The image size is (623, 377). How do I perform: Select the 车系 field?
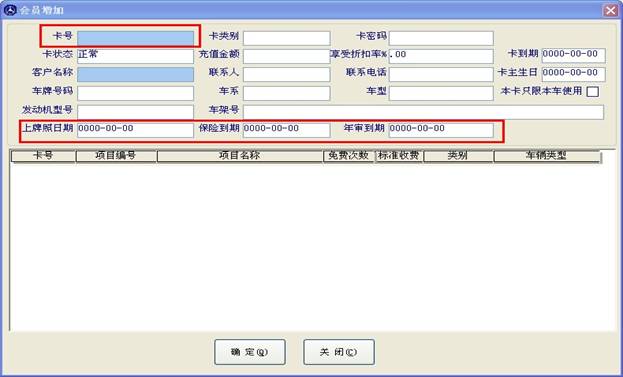pyautogui.click(x=286, y=93)
